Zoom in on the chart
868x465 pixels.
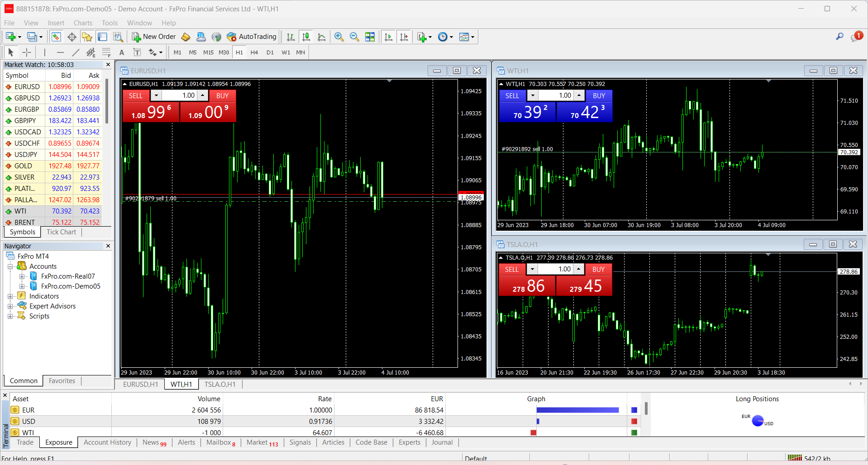coord(339,37)
